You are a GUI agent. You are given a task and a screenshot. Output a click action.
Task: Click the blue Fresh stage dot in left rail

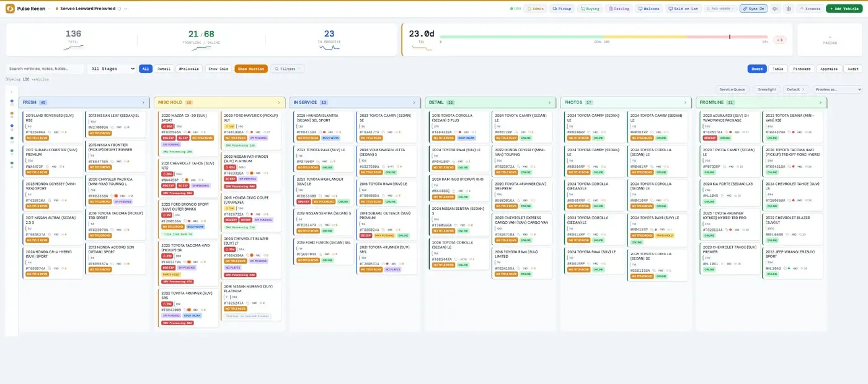(x=12, y=102)
